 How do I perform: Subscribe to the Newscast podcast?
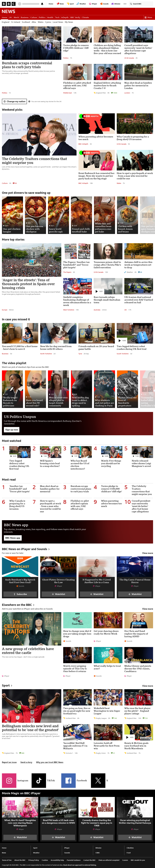(20, 594)
